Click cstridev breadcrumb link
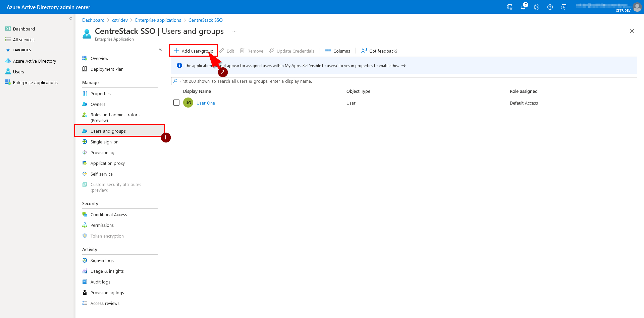The image size is (644, 318). [x=120, y=20]
